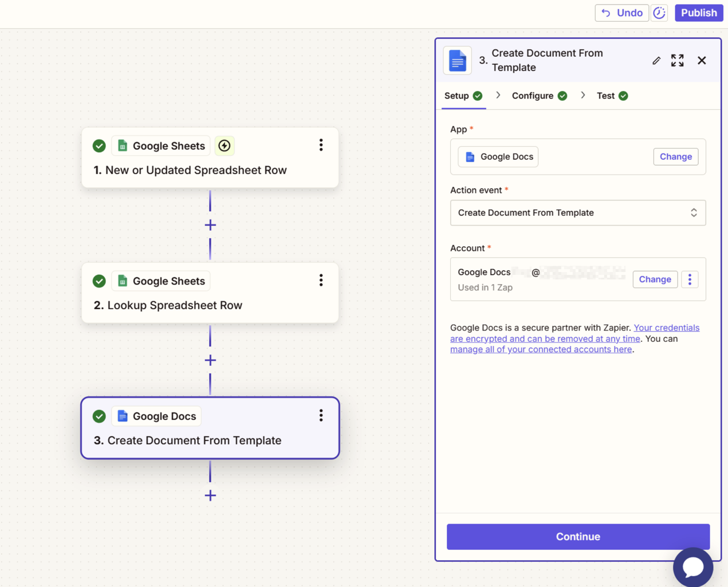728x587 pixels.
Task: Open the three-dot menu for Lookup Spreadsheet Row
Action: (321, 281)
